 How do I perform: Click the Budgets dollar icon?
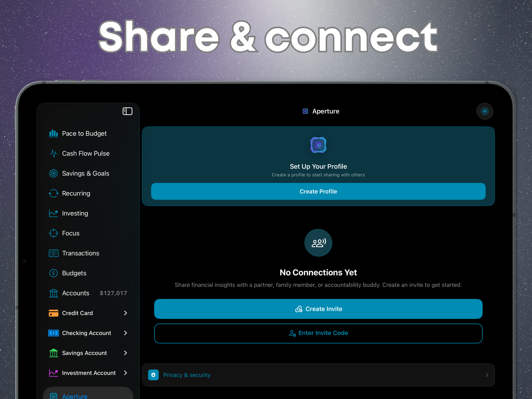click(53, 273)
